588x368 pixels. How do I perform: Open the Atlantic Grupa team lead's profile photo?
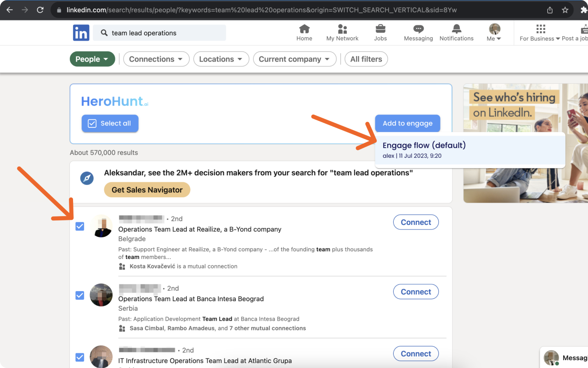point(101,356)
